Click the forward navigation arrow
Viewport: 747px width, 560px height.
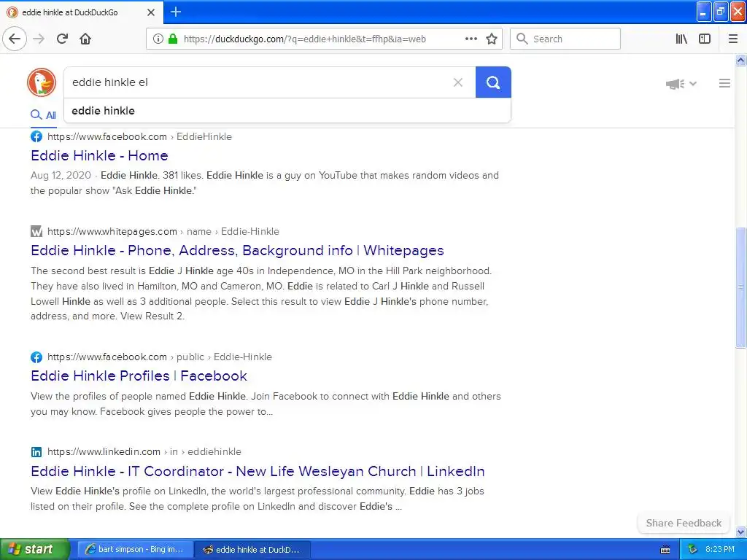pyautogui.click(x=39, y=39)
